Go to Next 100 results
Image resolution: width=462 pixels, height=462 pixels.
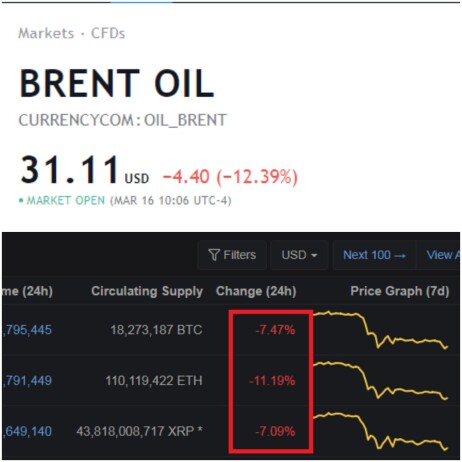[374, 255]
